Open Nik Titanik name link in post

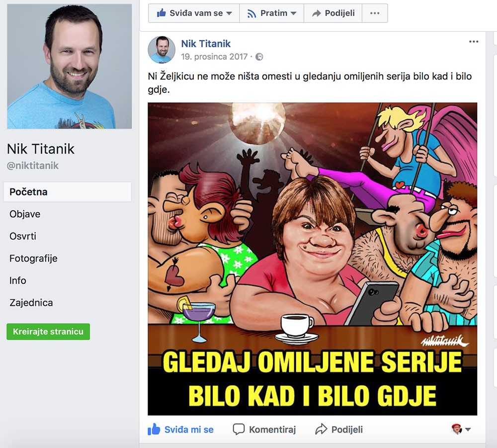coord(206,44)
